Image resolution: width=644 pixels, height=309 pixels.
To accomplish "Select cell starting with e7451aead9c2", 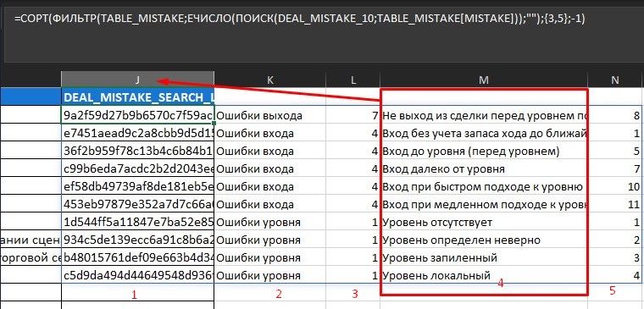I will [x=137, y=133].
